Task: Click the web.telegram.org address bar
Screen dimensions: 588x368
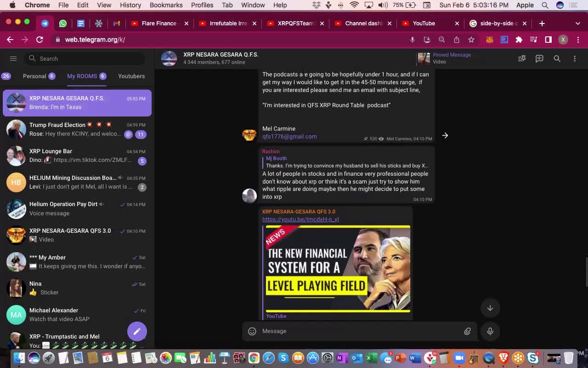Action: [x=230, y=40]
